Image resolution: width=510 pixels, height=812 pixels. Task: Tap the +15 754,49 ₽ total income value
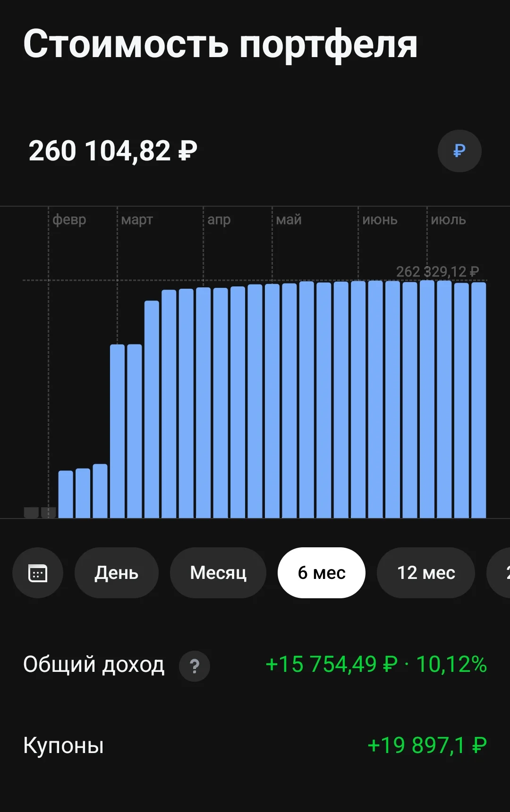click(x=331, y=664)
